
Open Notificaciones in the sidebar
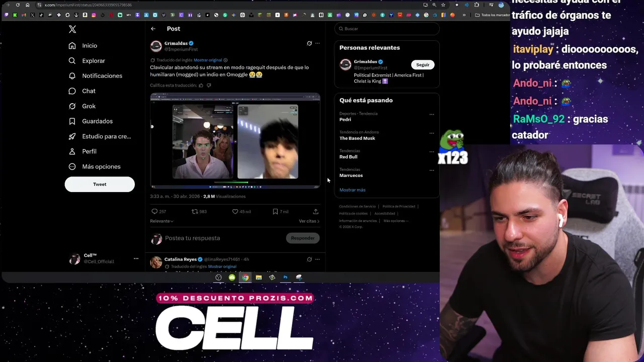coord(96,76)
